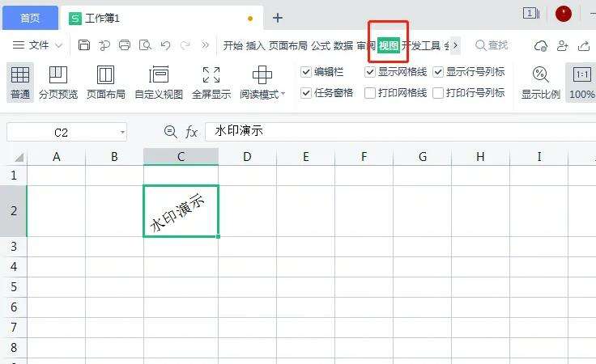Switch to 页面布局 view in ribbon
The image size is (596, 364).
[105, 83]
